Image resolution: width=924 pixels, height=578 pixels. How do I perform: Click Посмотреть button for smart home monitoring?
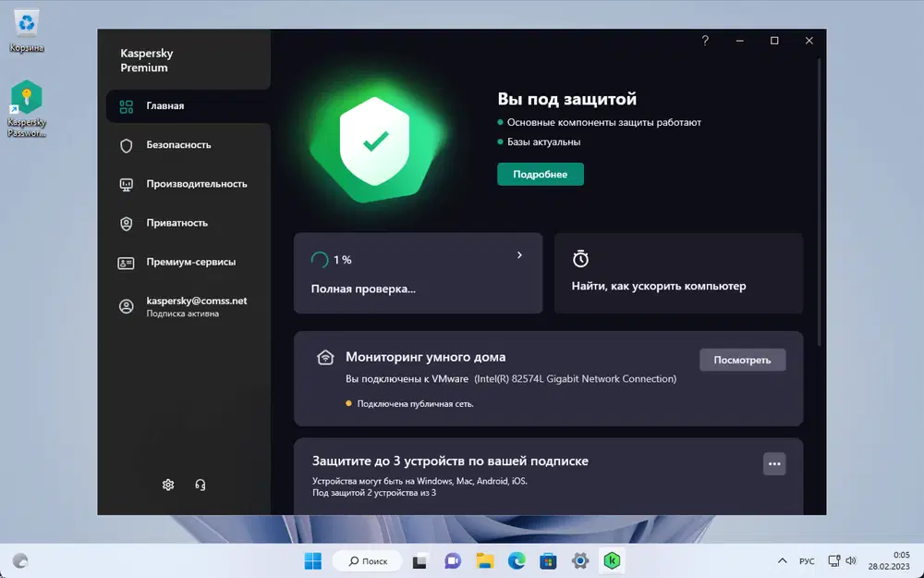743,360
